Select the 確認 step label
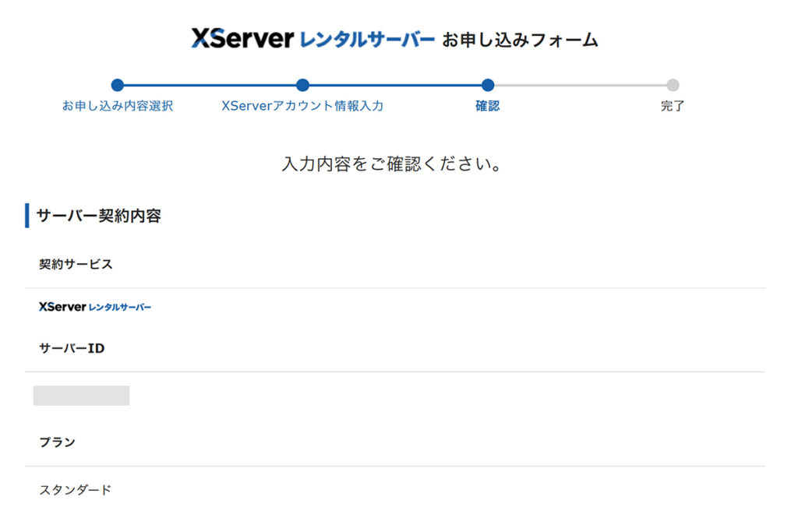Image resolution: width=798 pixels, height=532 pixels. (488, 106)
